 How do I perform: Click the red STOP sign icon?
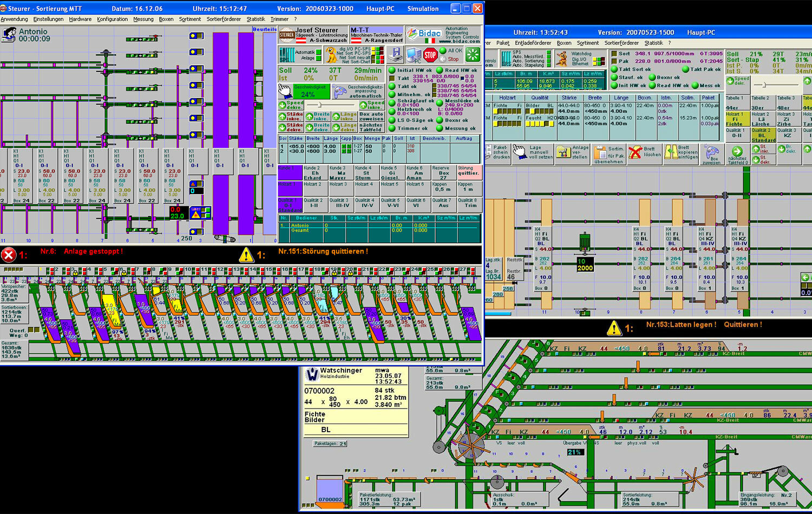coord(430,55)
